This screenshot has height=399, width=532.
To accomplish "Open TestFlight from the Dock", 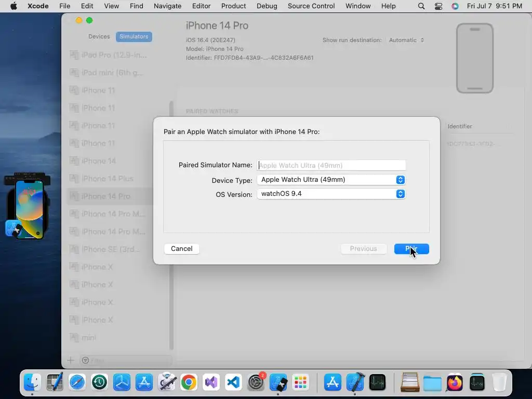I will pyautogui.click(x=122, y=382).
